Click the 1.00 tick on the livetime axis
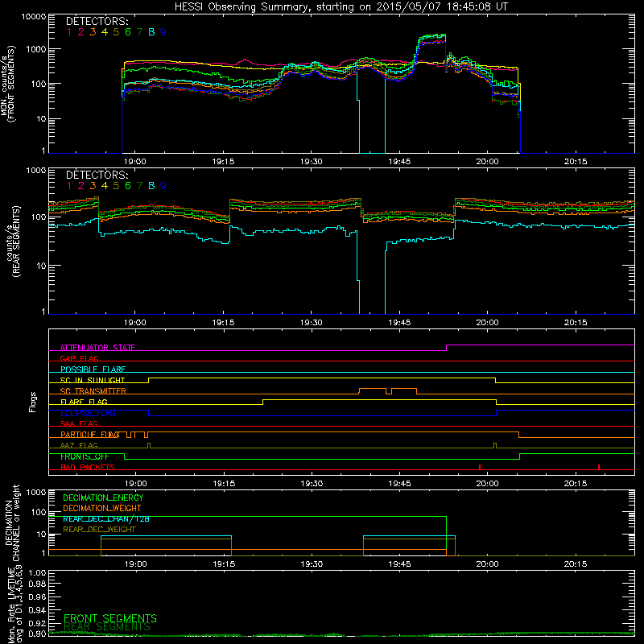The image size is (644, 644). tap(37, 572)
